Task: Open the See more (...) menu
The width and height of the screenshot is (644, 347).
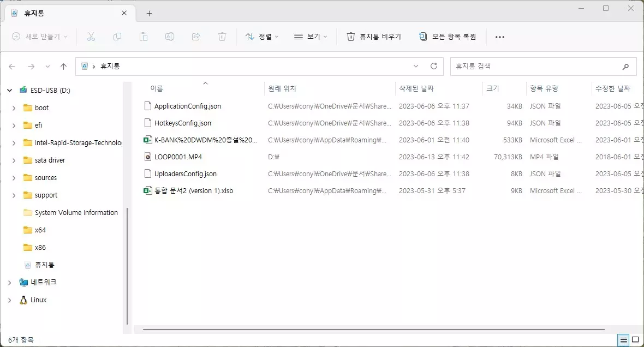Action: [499, 37]
